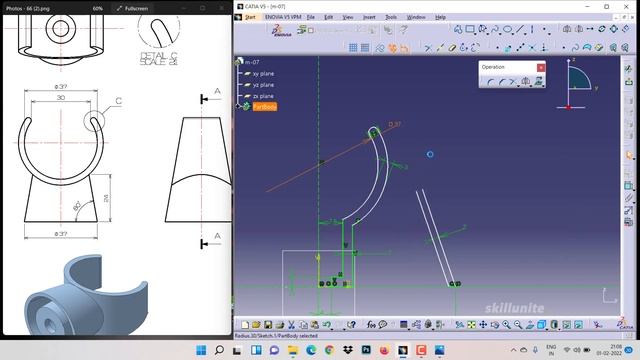640x360 pixels.
Task: Open Windows Start button on taskbar
Action: [x=201, y=350]
